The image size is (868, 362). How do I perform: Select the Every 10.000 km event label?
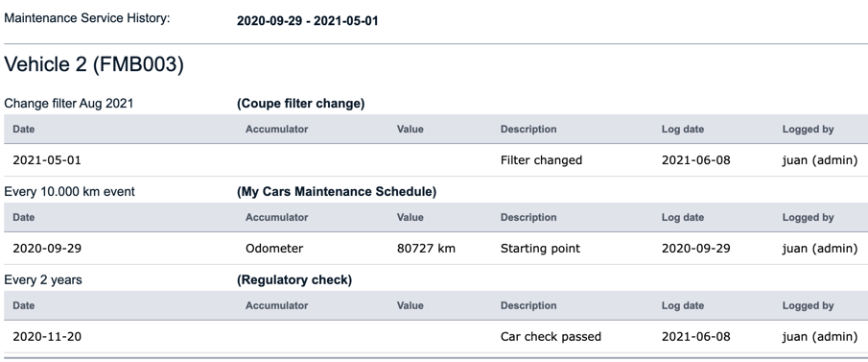click(69, 192)
